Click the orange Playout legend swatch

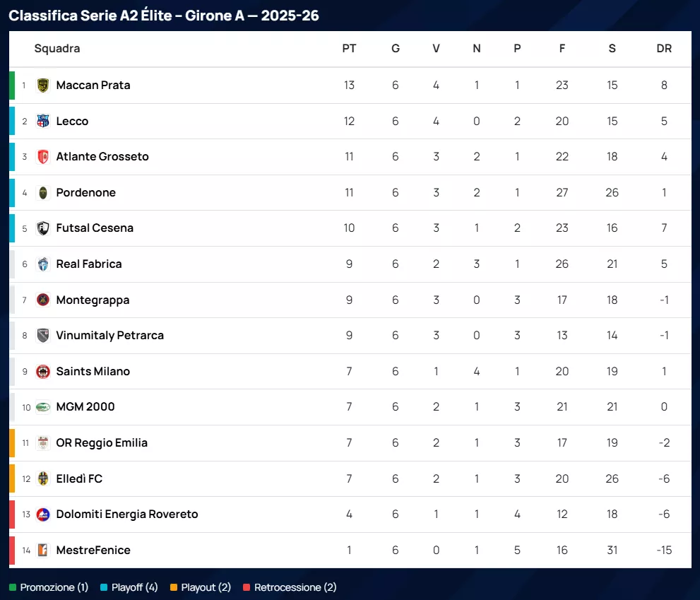(x=174, y=587)
